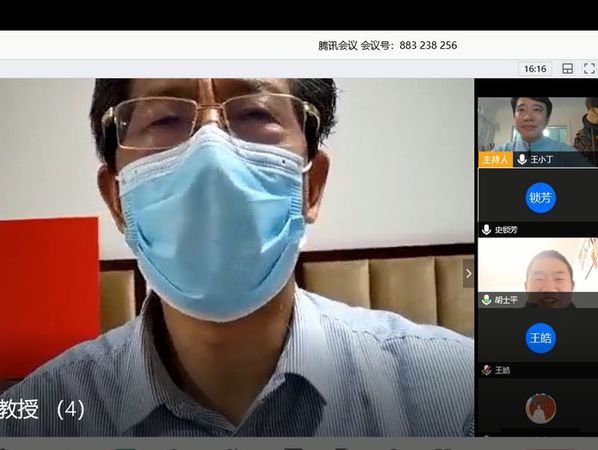Viewport: 598px width, 450px height.
Task: Select the blue 王皓 avatar circle
Action: coord(540,338)
